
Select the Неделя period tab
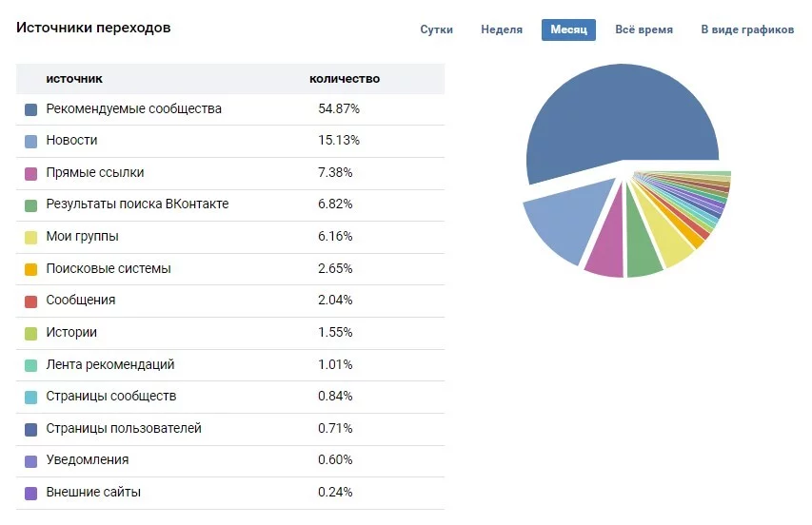pyautogui.click(x=502, y=29)
